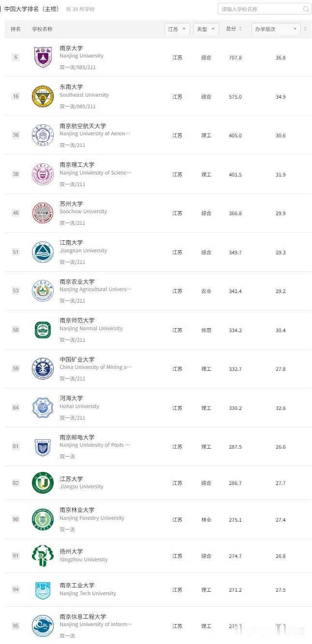
Task: Click the Nanjing University logo
Action: click(43, 57)
